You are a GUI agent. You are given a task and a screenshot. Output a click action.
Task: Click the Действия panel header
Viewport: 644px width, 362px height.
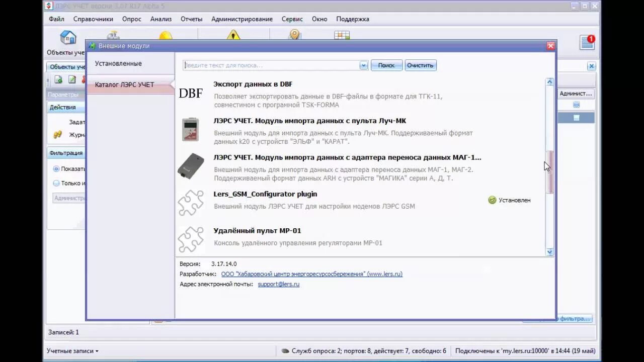(66, 107)
